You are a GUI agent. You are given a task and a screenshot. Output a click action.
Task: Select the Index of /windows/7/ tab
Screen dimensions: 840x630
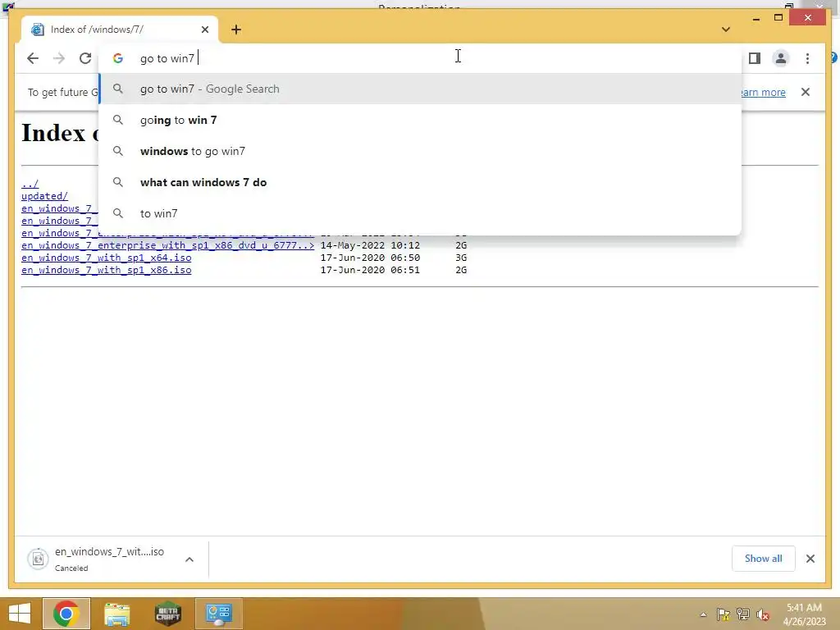[x=120, y=30]
